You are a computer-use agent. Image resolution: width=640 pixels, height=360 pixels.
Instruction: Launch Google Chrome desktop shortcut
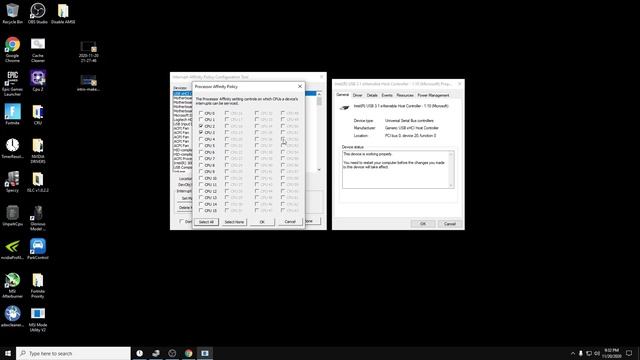point(12,49)
